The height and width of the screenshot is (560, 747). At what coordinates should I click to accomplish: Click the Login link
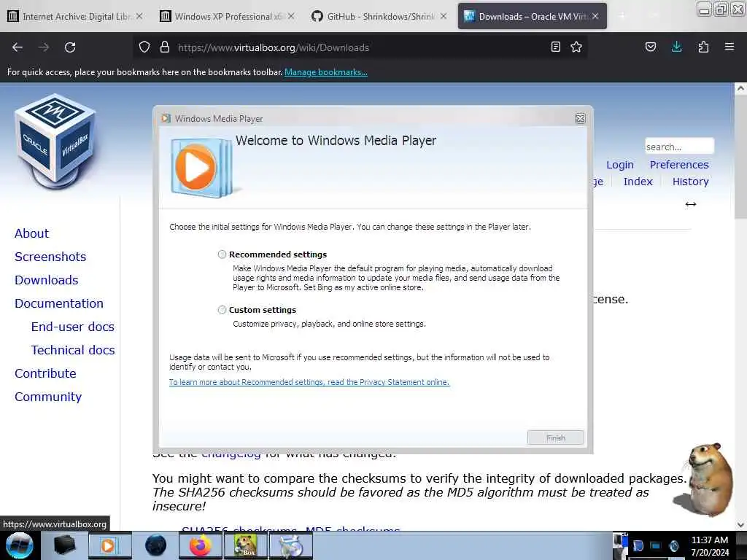pyautogui.click(x=620, y=165)
